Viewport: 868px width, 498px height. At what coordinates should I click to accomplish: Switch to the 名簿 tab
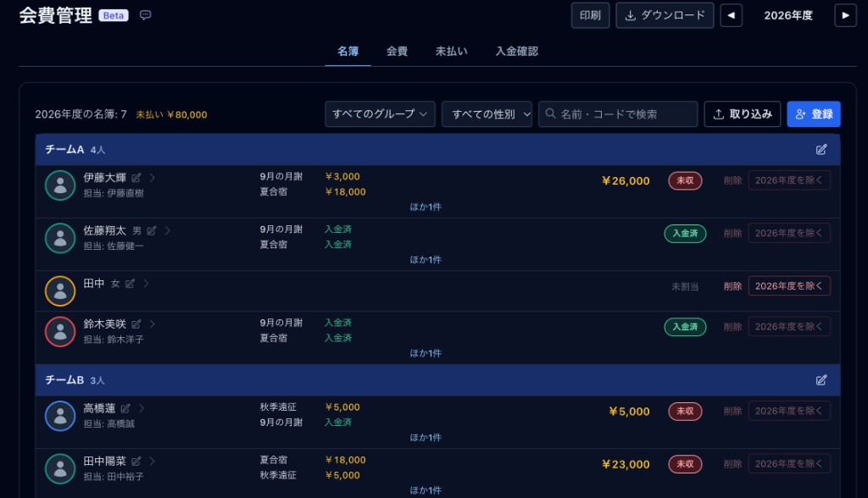coord(348,52)
